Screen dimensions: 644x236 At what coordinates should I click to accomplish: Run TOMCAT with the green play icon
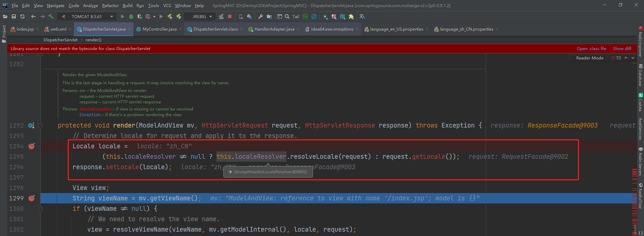coord(122,16)
